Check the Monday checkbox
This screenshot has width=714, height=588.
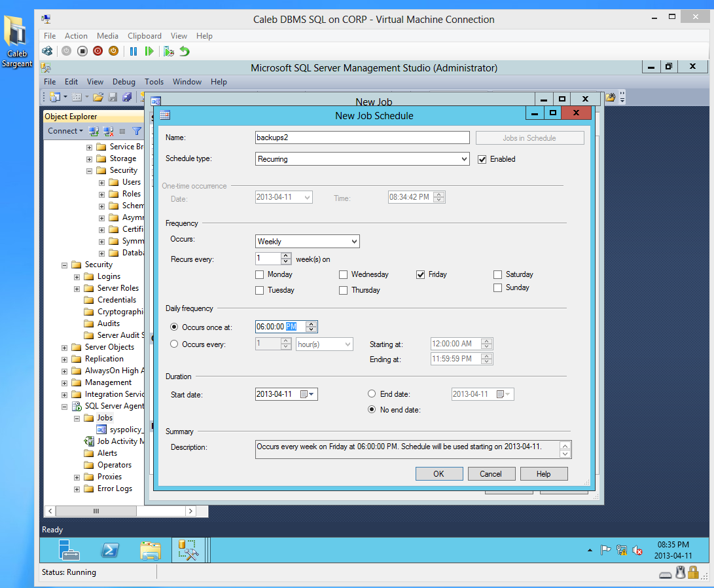point(260,274)
